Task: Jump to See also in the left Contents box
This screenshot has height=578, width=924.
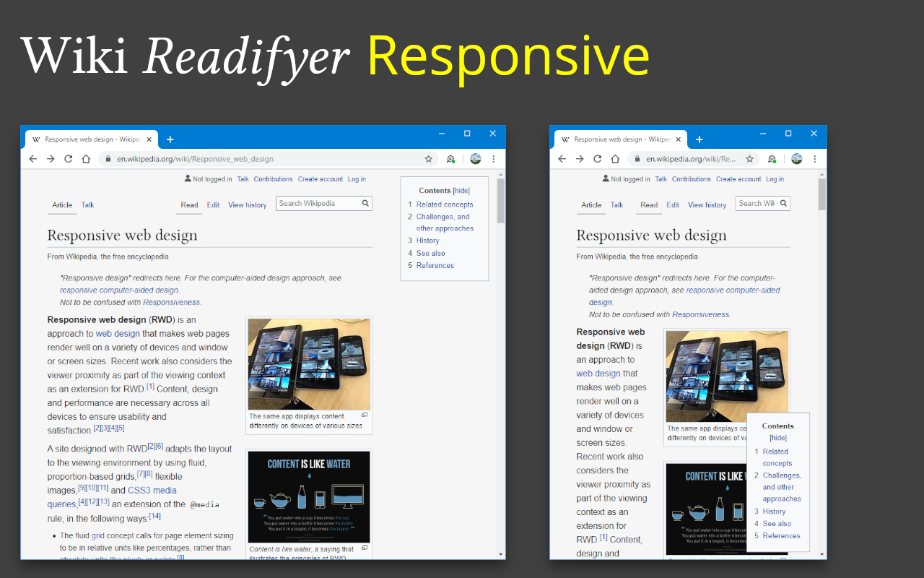Action: pos(430,253)
